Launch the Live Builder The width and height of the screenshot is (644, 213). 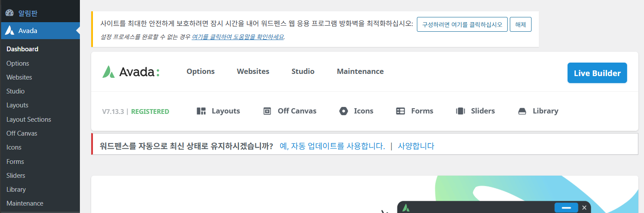coord(597,73)
